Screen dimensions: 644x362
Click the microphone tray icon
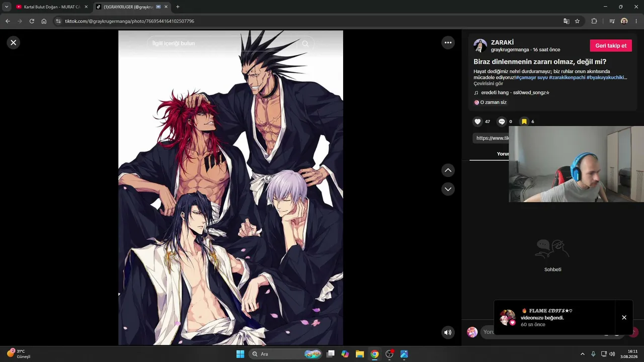[593, 354]
